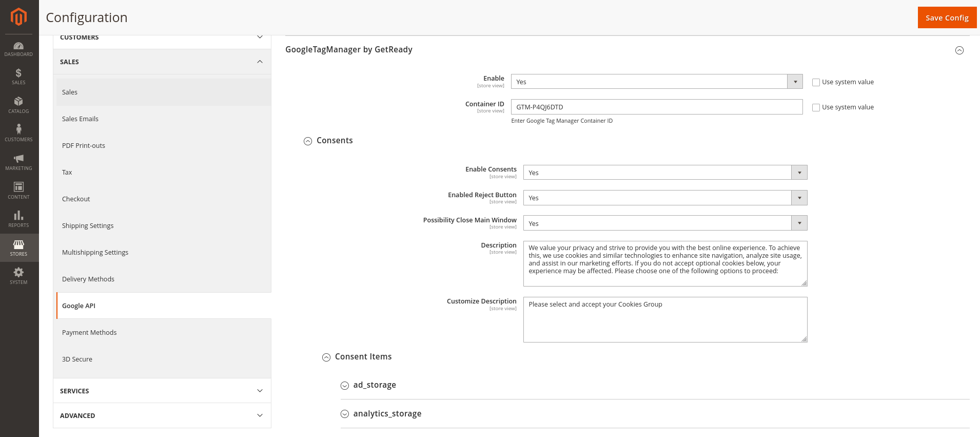The width and height of the screenshot is (980, 437).
Task: Click the Save Config button
Action: pos(947,17)
